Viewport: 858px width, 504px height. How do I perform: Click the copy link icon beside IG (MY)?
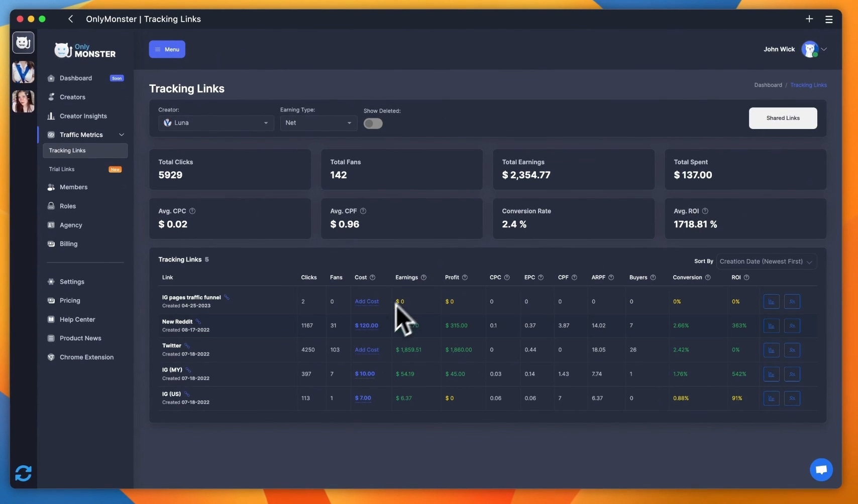pyautogui.click(x=188, y=370)
